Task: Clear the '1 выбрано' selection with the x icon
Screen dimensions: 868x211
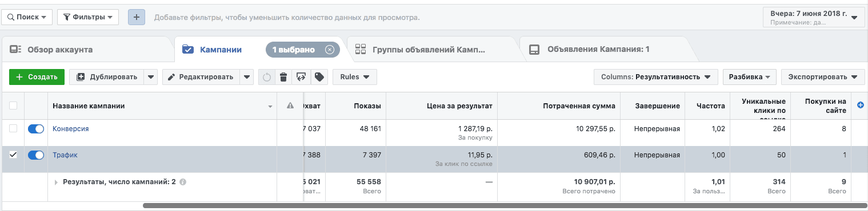Action: point(329,50)
